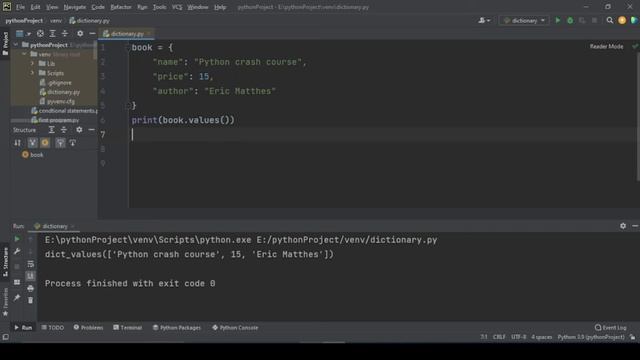This screenshot has height=360, width=640.
Task: Expand the Lib folder
Action: [32, 63]
